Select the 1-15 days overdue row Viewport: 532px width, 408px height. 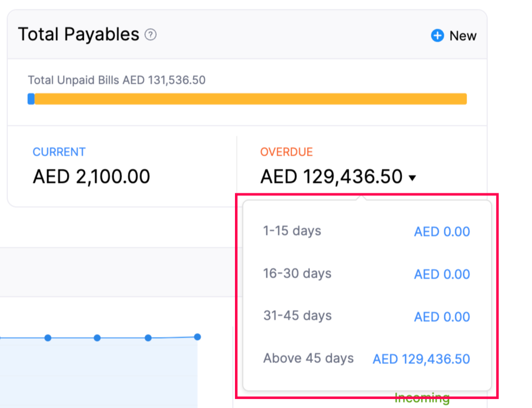[292, 231]
